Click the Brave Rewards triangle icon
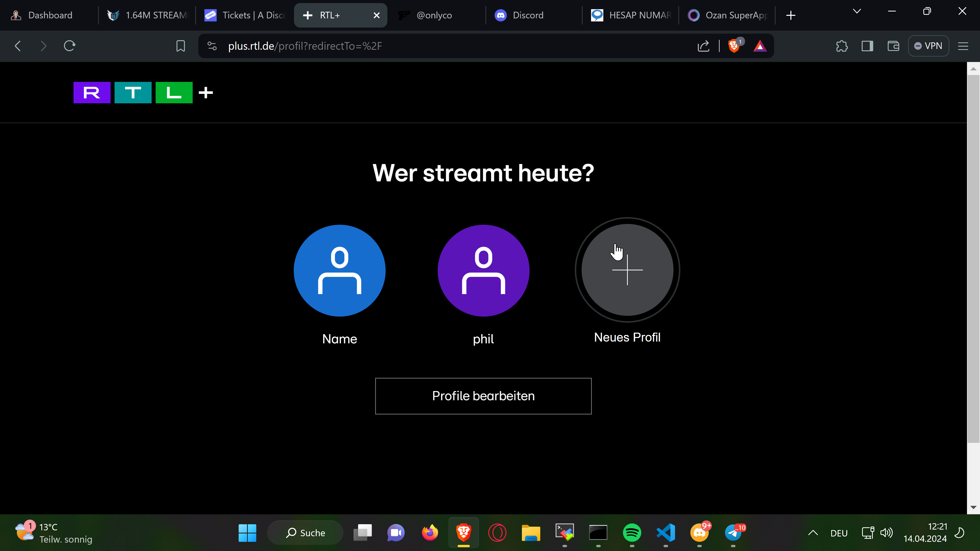Image resolution: width=980 pixels, height=551 pixels. pyautogui.click(x=760, y=46)
